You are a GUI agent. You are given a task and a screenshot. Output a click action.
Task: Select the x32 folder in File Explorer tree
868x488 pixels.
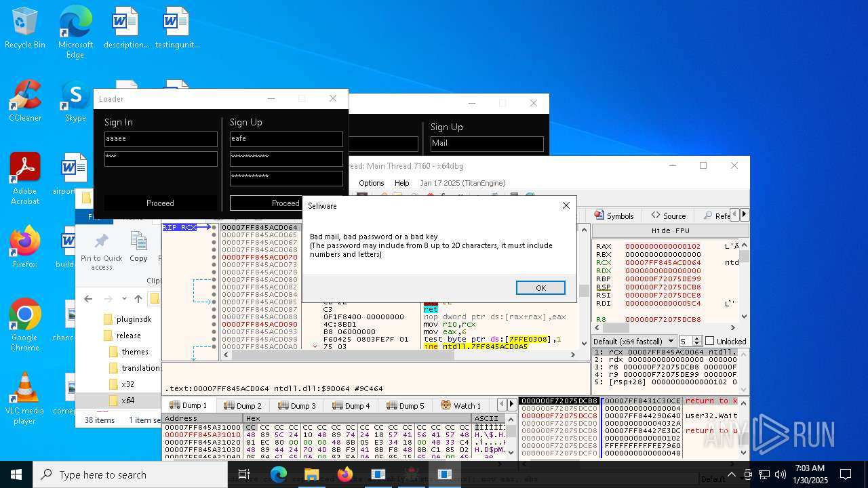tap(127, 384)
